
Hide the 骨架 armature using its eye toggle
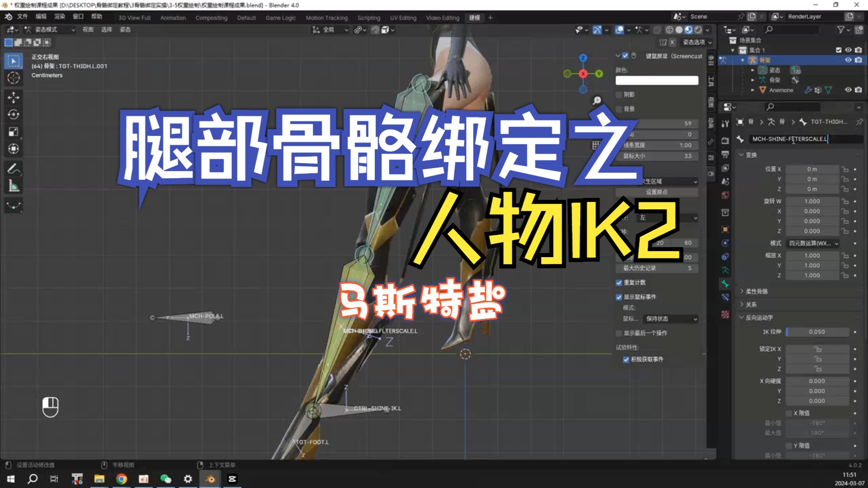[849, 60]
